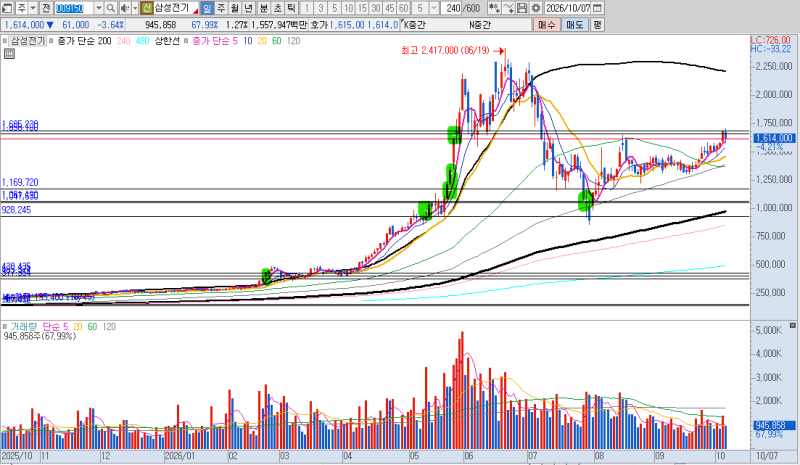This screenshot has height=465, width=800.
Task: Toggle the square marker before 거래량 legend
Action: 5,326
